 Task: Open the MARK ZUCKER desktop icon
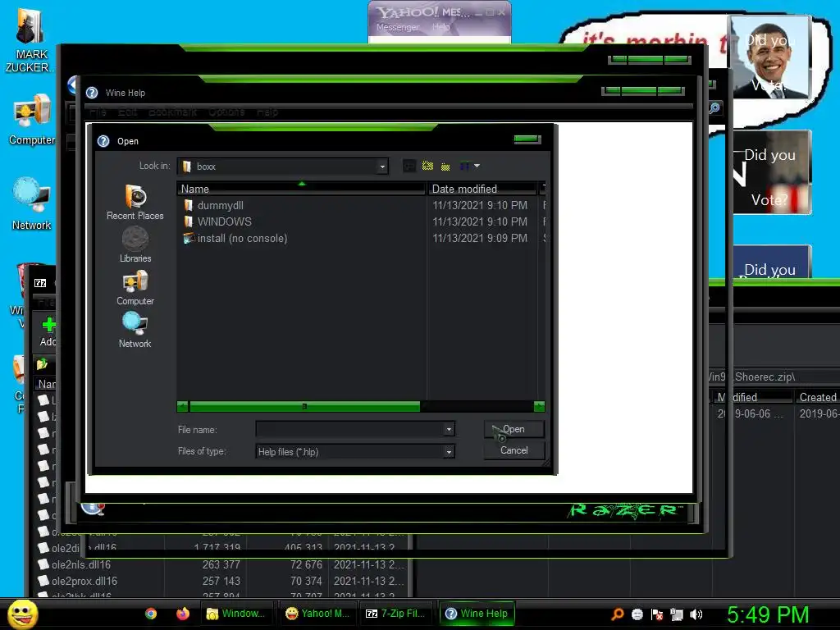(29, 40)
